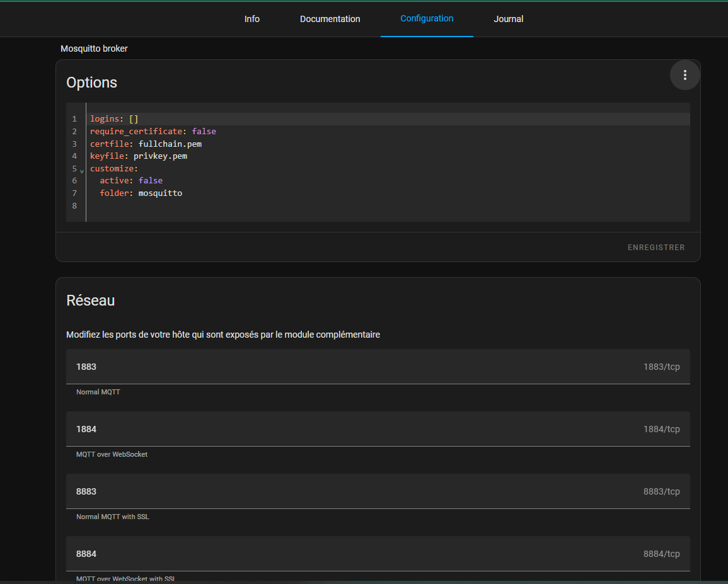Screen dimensions: 728x584
Task: Click the active false value under customize
Action: 150,181
